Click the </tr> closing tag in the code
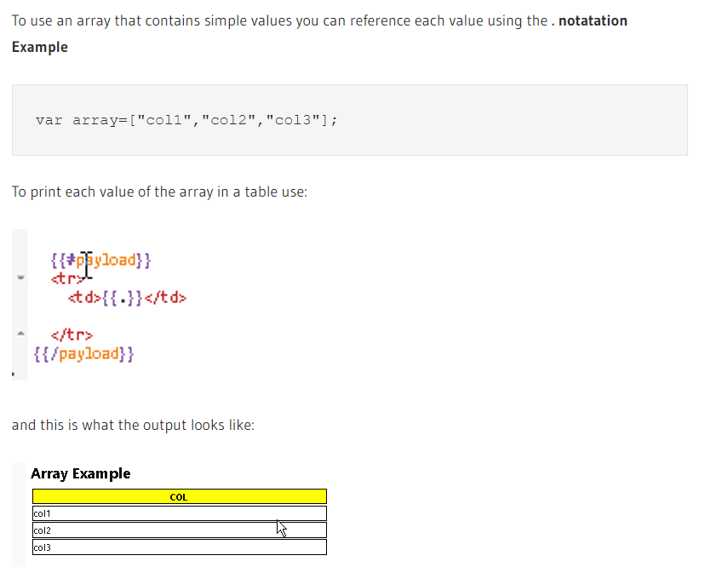Screen dimensions: 728x567 (x=72, y=335)
